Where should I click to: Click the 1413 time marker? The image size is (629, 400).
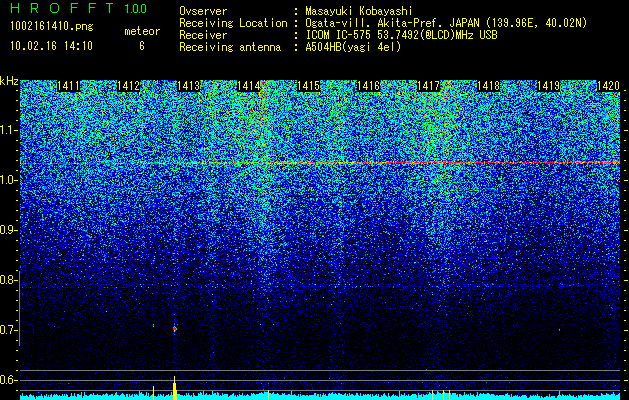pos(189,86)
